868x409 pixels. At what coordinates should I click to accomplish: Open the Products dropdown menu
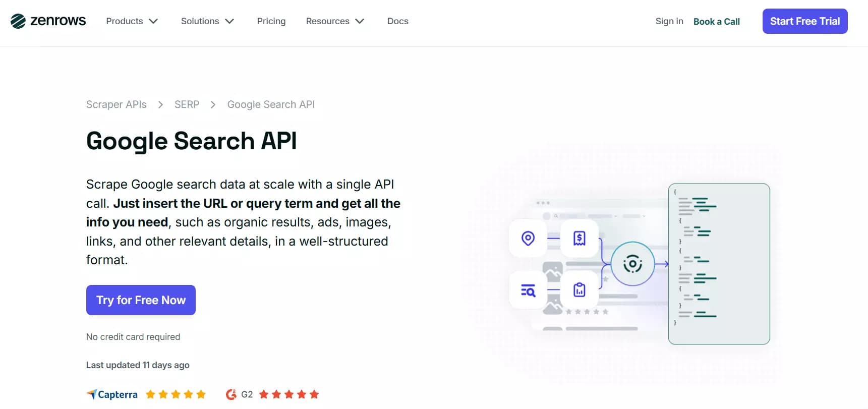[132, 21]
